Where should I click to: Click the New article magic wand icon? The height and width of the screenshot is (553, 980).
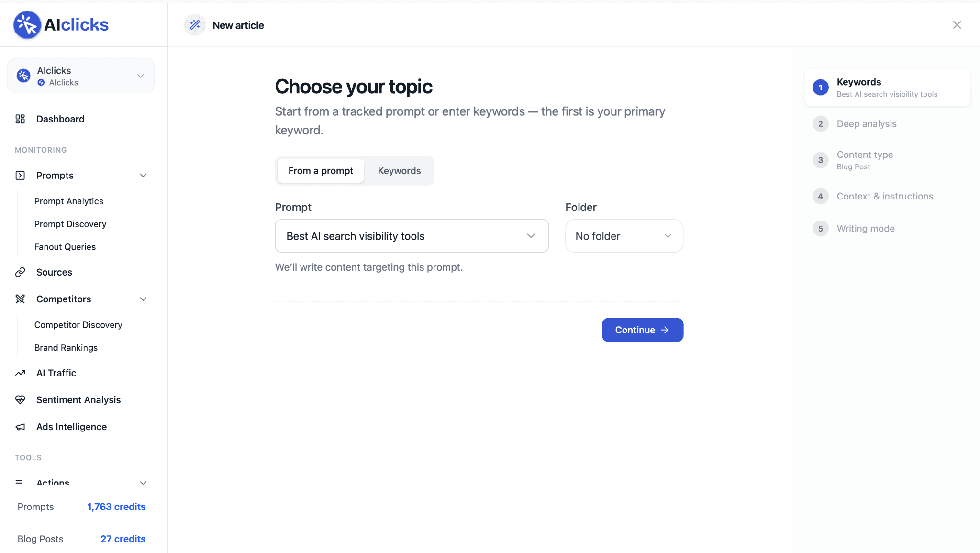click(x=195, y=25)
